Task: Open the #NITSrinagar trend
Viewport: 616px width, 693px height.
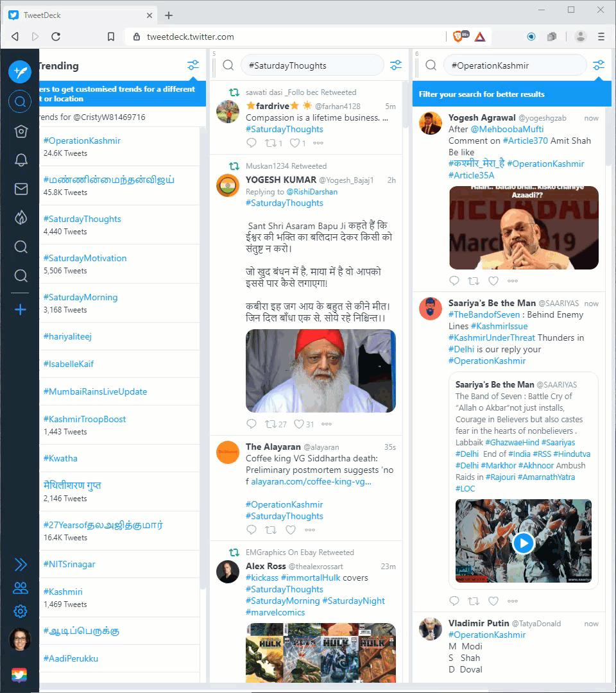Action: pyautogui.click(x=69, y=564)
